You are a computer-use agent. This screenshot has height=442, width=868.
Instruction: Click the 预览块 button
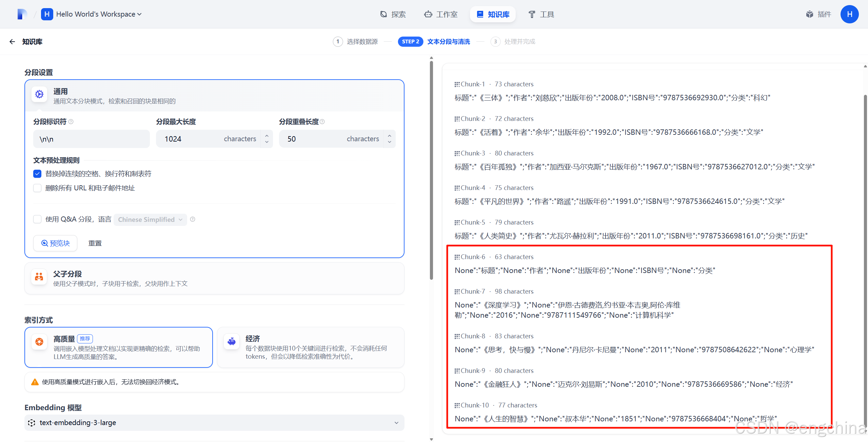coord(55,243)
